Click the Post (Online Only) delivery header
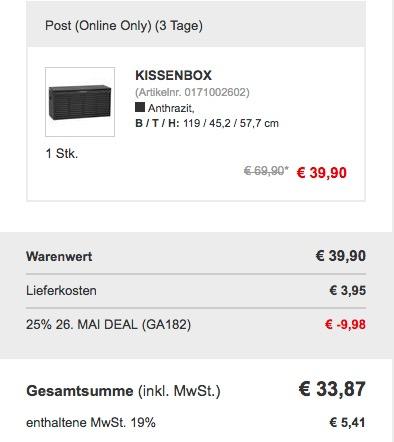The height and width of the screenshot is (442, 394). point(124,26)
